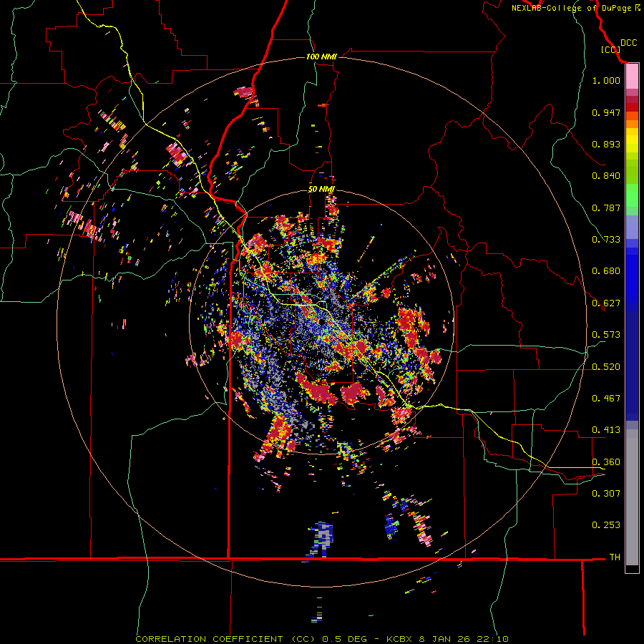Viewport: 644px width, 644px height.
Task: Click the 0.413 legend value
Action: coord(606,430)
